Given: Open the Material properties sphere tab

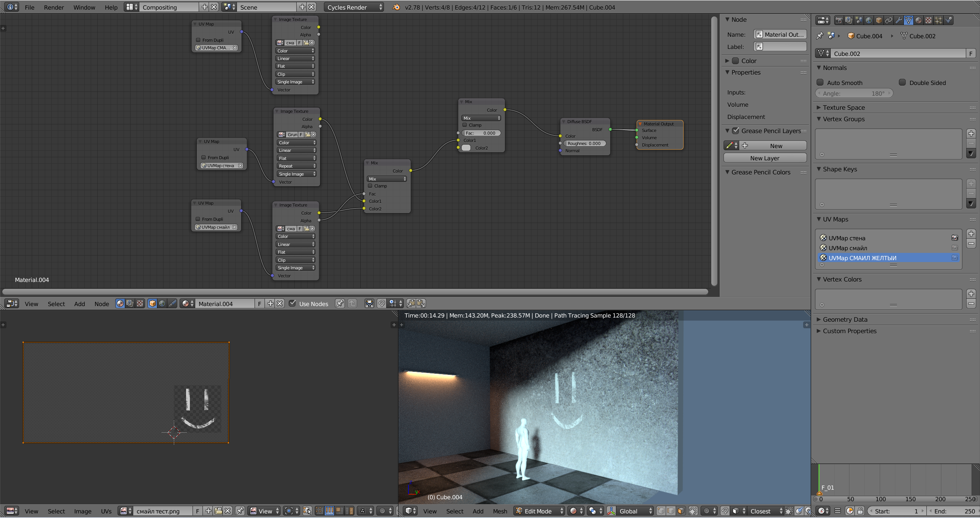Looking at the screenshot, I should (918, 20).
